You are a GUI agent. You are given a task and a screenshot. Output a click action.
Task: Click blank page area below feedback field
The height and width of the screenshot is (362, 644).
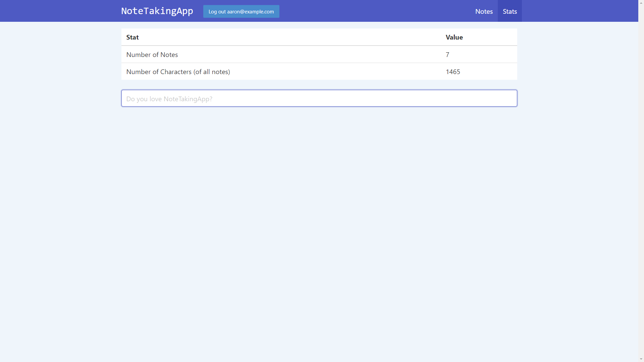[x=319, y=218]
